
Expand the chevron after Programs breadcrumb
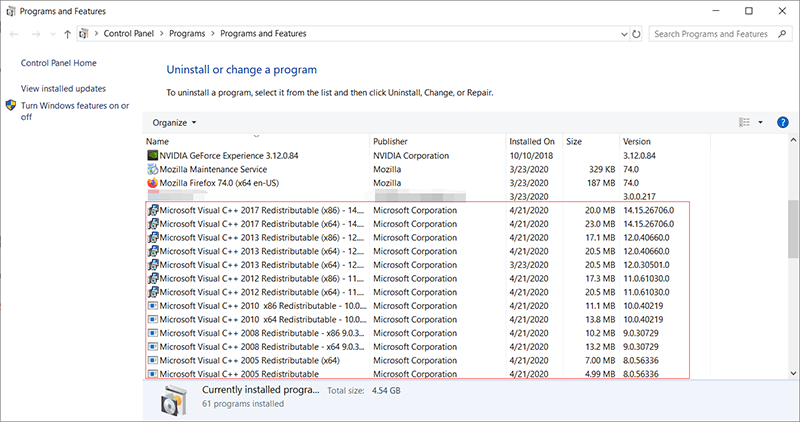pyautogui.click(x=212, y=34)
